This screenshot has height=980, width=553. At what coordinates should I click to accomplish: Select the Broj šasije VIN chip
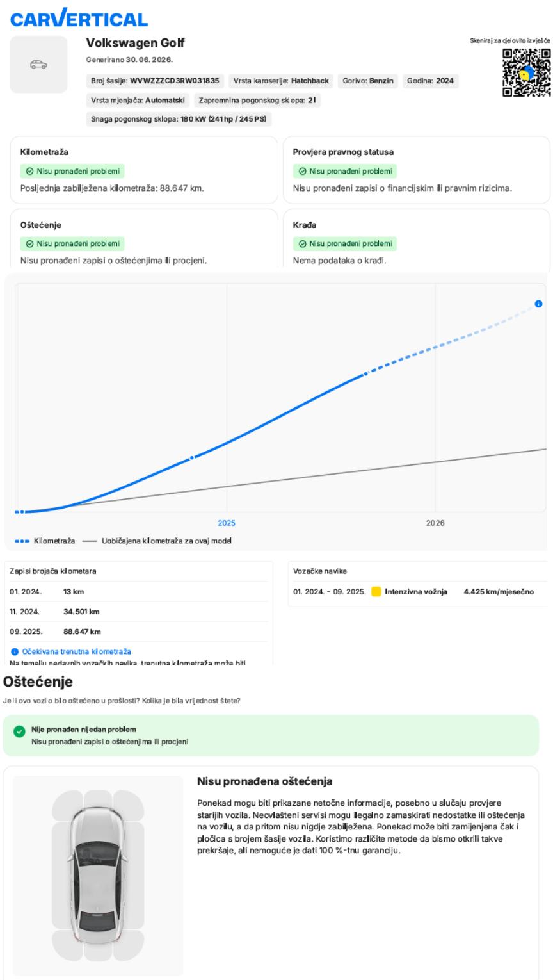tap(155, 81)
